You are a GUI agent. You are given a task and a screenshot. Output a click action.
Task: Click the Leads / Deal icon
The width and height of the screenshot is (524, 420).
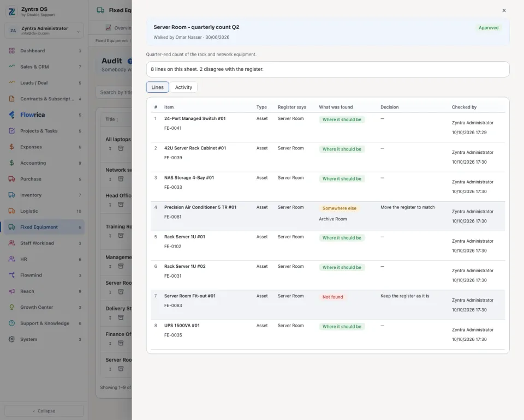[x=11, y=83]
